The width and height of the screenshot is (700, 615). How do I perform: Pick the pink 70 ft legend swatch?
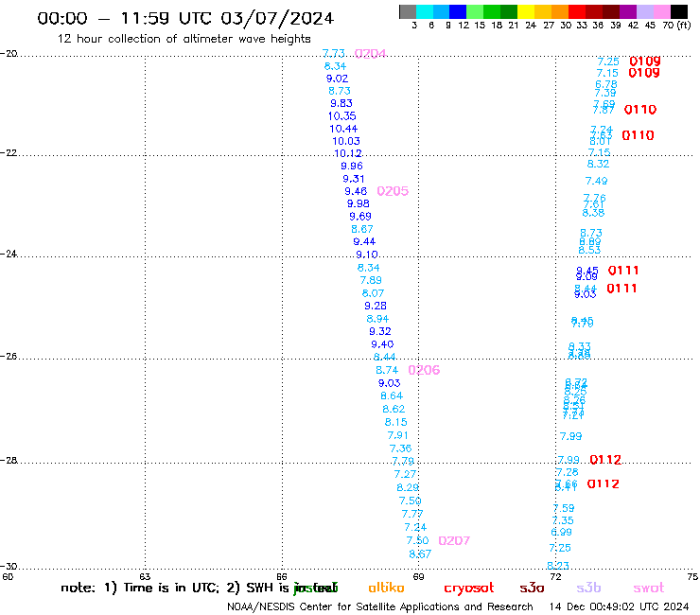click(x=661, y=11)
